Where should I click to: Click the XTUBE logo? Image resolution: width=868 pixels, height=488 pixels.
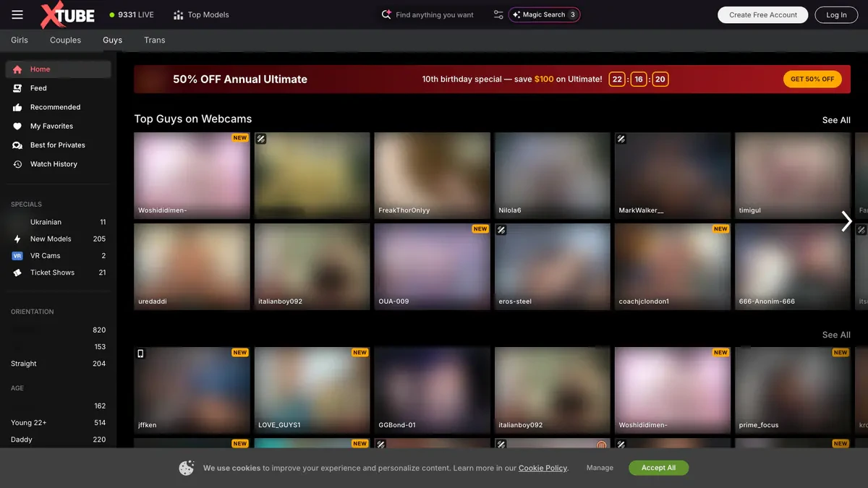[x=68, y=14]
